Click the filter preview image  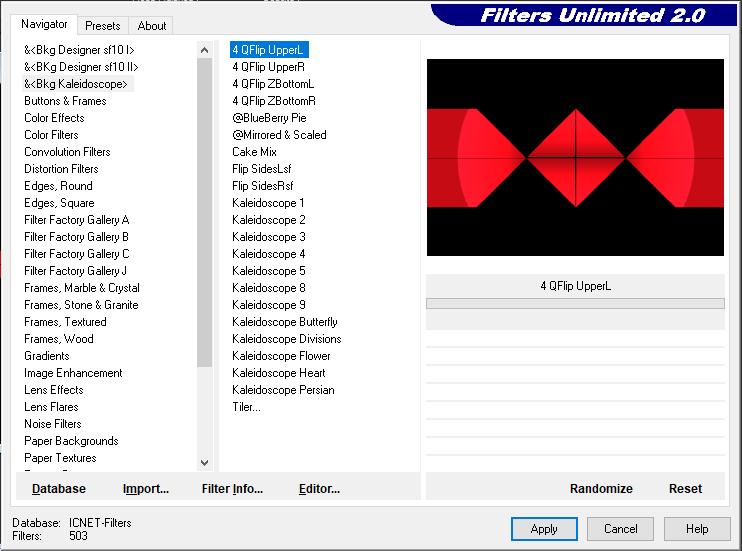pos(575,158)
